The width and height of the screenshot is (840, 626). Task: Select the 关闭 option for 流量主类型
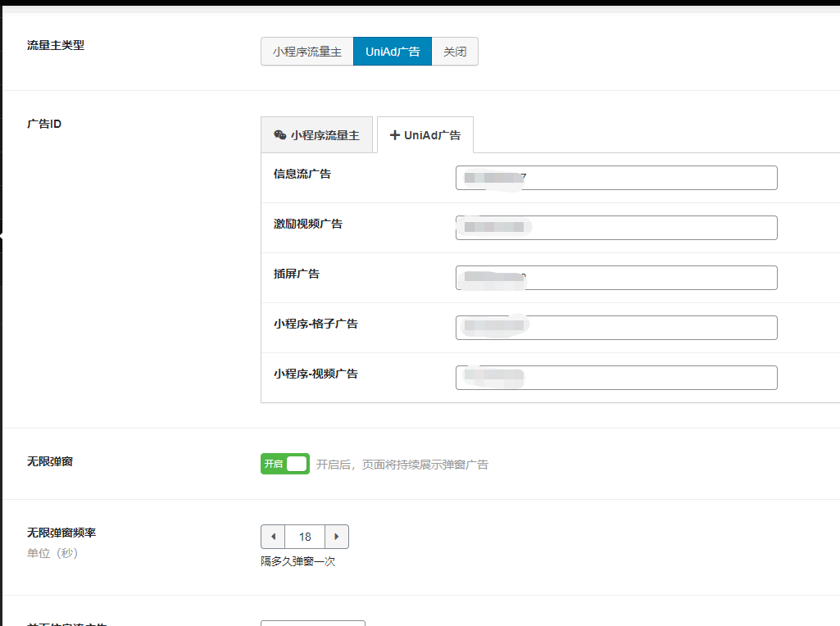click(x=455, y=51)
